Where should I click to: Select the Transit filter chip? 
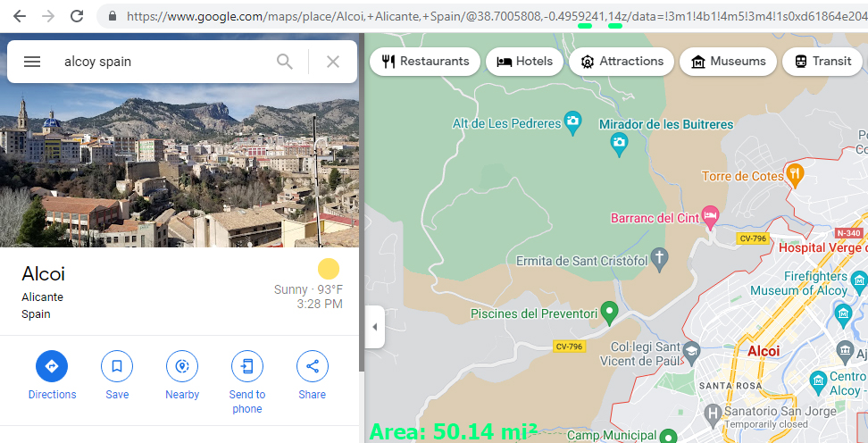point(822,62)
